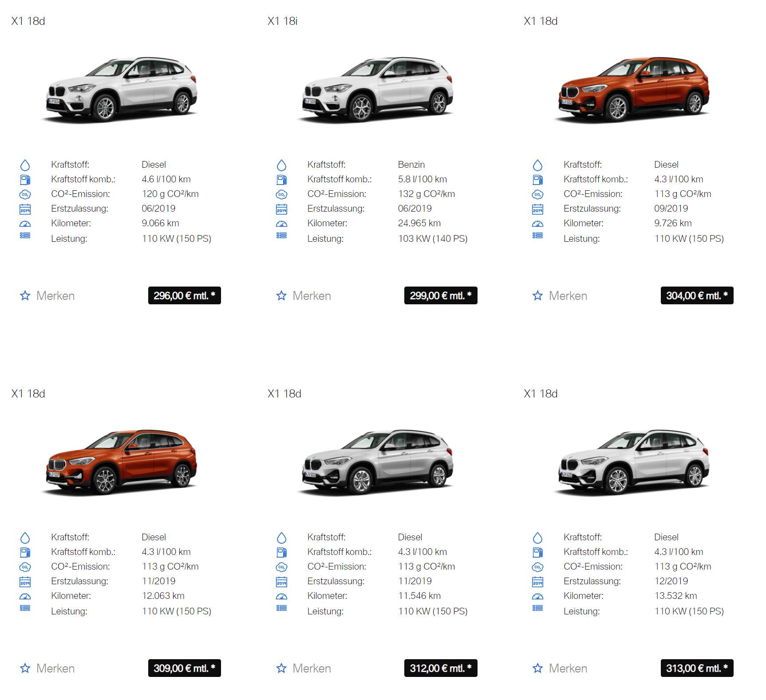The width and height of the screenshot is (766, 700).
Task: Click the speedometer icon beside 11.546 km
Action: 281,596
